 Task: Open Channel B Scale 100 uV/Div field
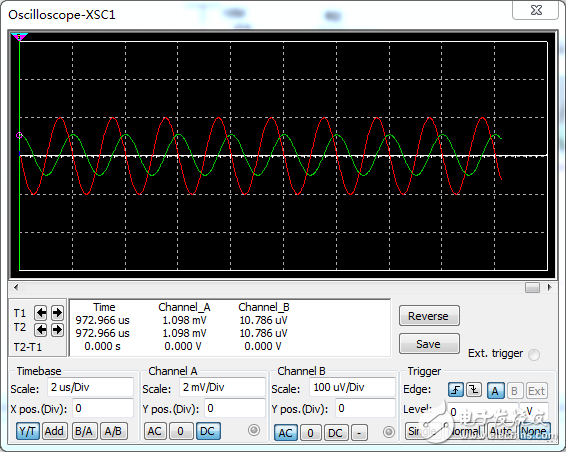[x=352, y=387]
